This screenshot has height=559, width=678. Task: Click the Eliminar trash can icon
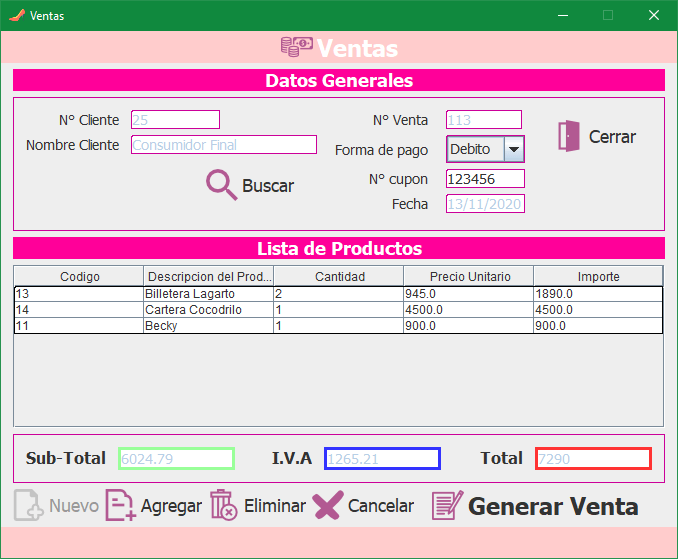pyautogui.click(x=223, y=506)
